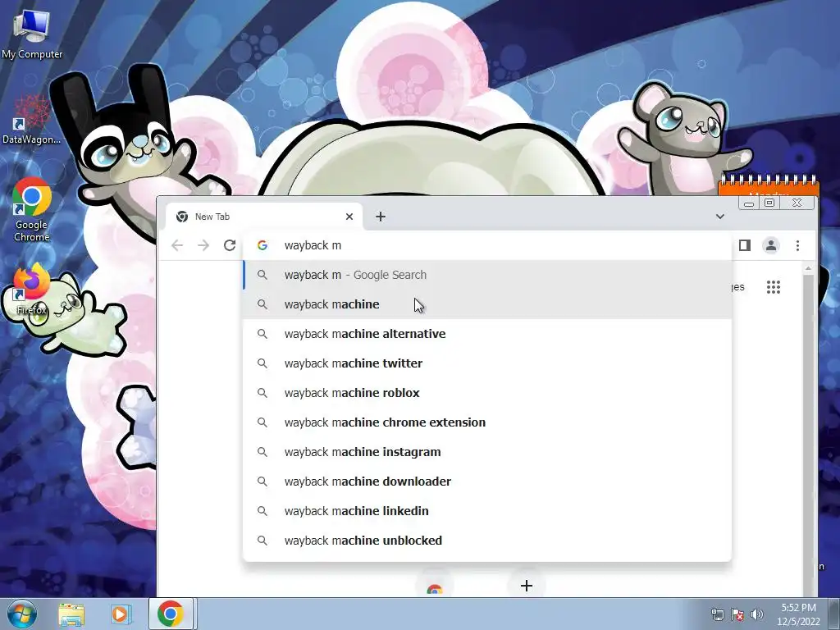Open Windows Explorer from taskbar
The image size is (840, 630).
(71, 614)
